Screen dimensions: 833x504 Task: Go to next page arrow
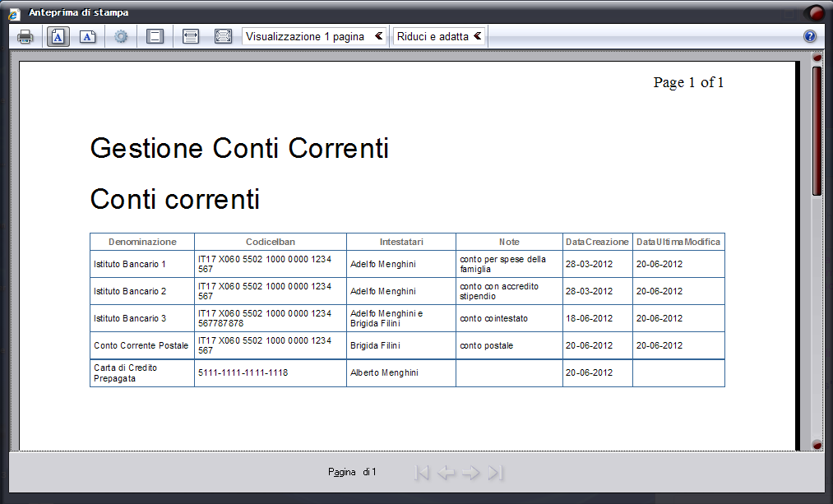[470, 472]
